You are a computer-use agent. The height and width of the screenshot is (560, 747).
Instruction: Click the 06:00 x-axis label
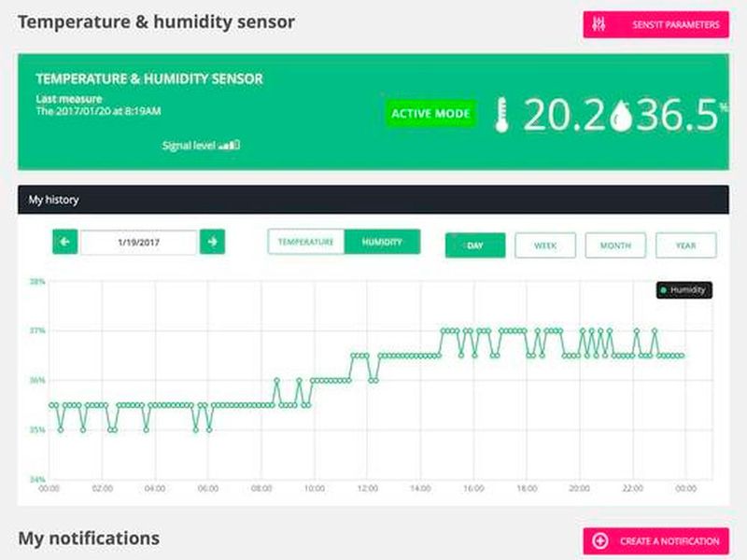(207, 488)
